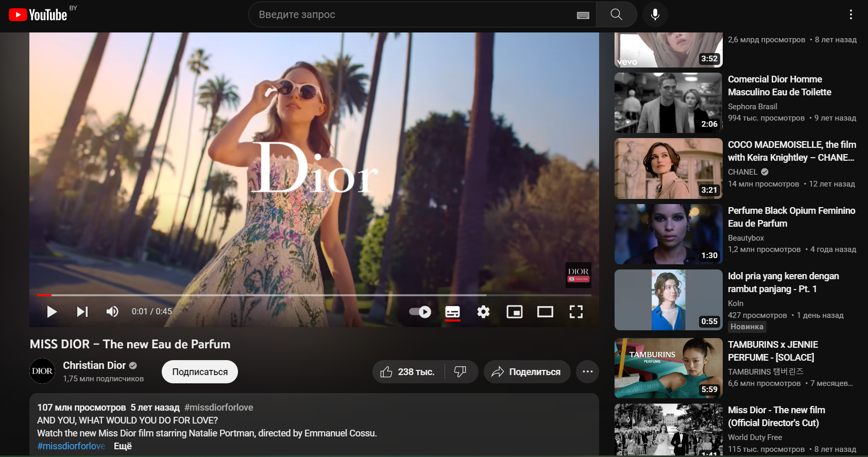Subscribe with the Подписаться button

point(200,371)
